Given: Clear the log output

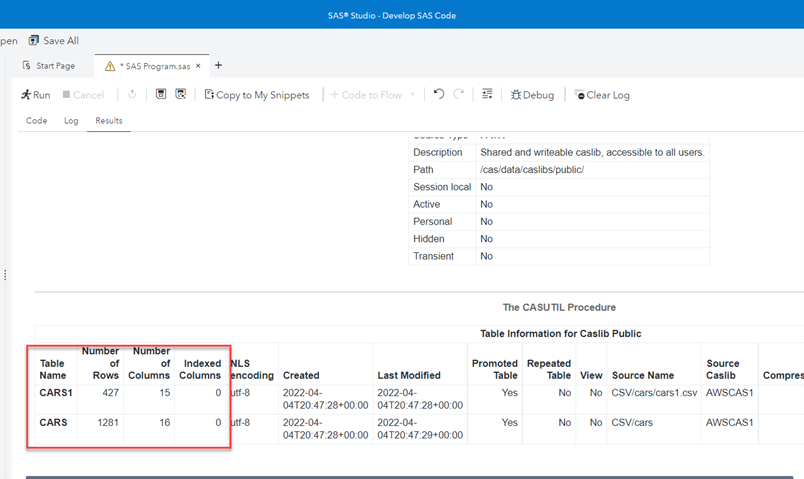Looking at the screenshot, I should click(602, 95).
